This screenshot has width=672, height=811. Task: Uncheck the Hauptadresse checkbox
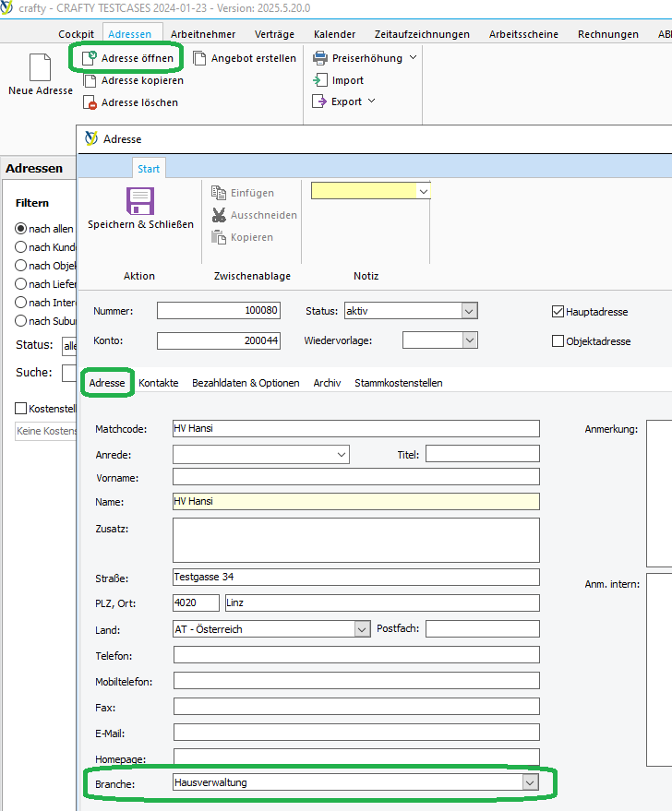pyautogui.click(x=558, y=311)
